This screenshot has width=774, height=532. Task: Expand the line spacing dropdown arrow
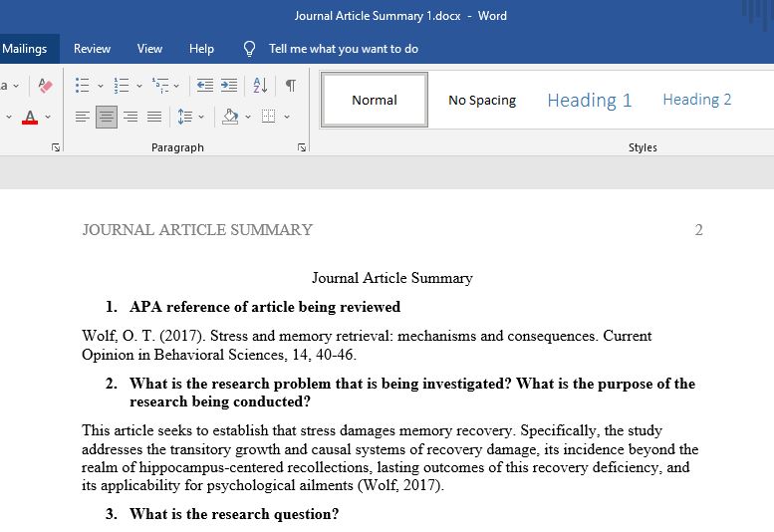[201, 117]
